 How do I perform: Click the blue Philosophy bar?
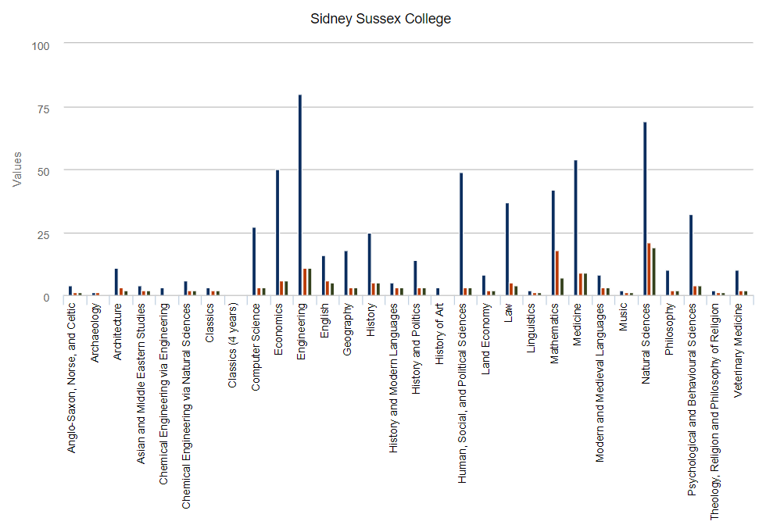pyautogui.click(x=668, y=283)
